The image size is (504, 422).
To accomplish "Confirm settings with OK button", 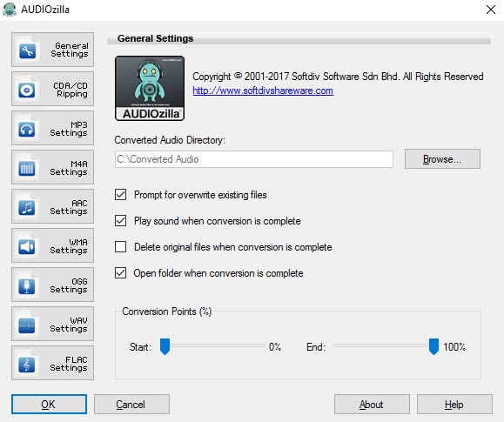I will (x=49, y=404).
